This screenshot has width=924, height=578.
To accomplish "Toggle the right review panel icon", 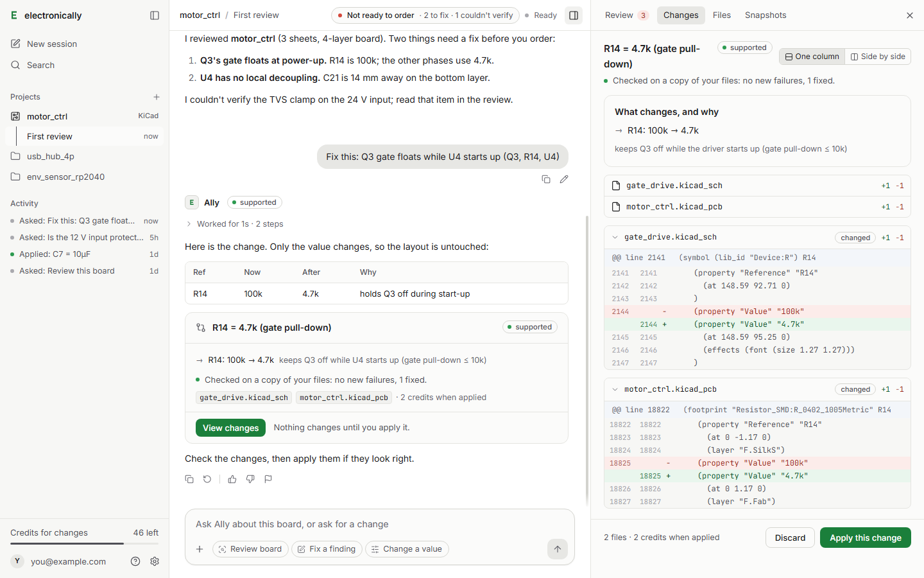I will (574, 15).
